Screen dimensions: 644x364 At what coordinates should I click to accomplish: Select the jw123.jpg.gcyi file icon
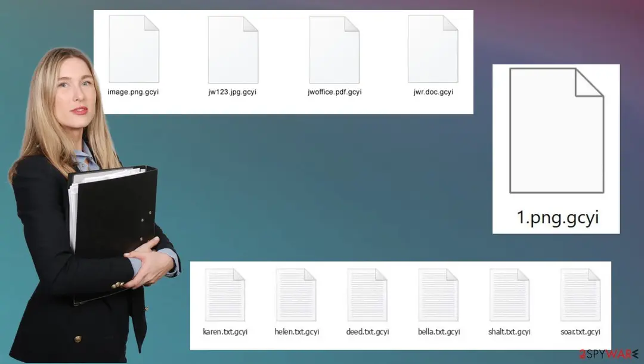tap(233, 49)
